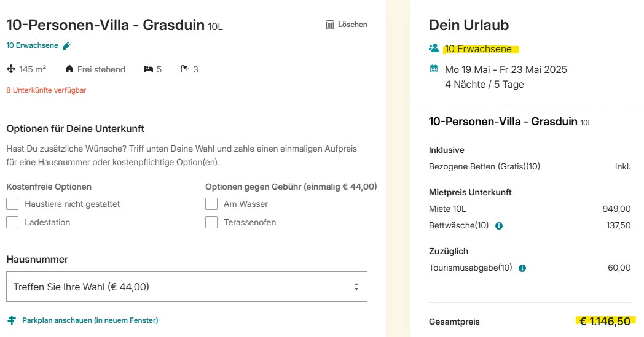Screen dimensions: 644x337
Task: Click the people icon in Dein Urlaub
Action: (x=434, y=48)
